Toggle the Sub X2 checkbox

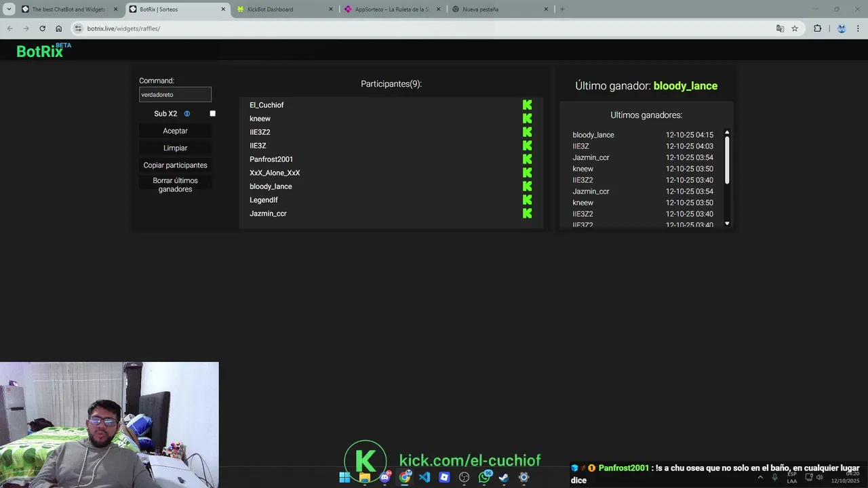(x=212, y=113)
